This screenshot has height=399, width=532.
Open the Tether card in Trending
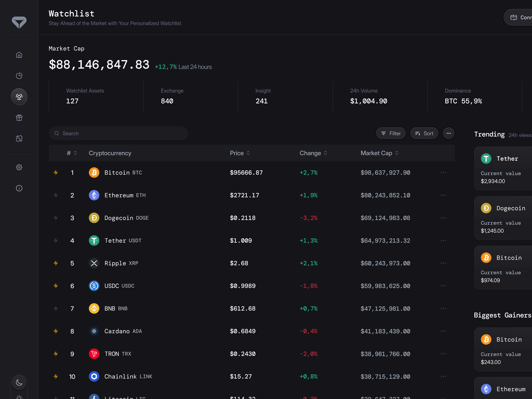(503, 169)
